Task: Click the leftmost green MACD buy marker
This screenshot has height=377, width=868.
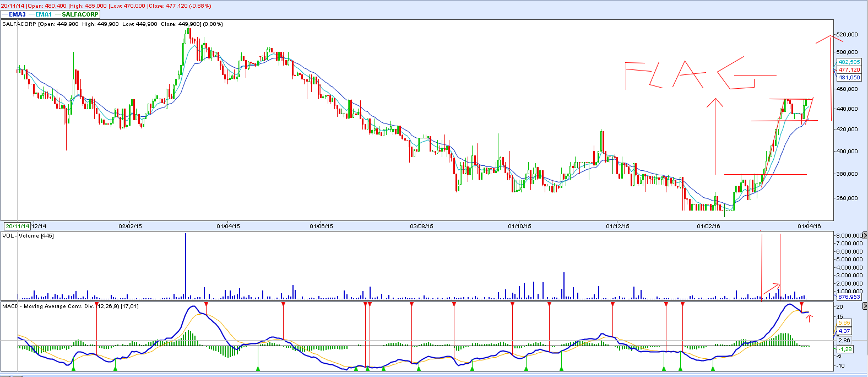Action: [x=73, y=368]
